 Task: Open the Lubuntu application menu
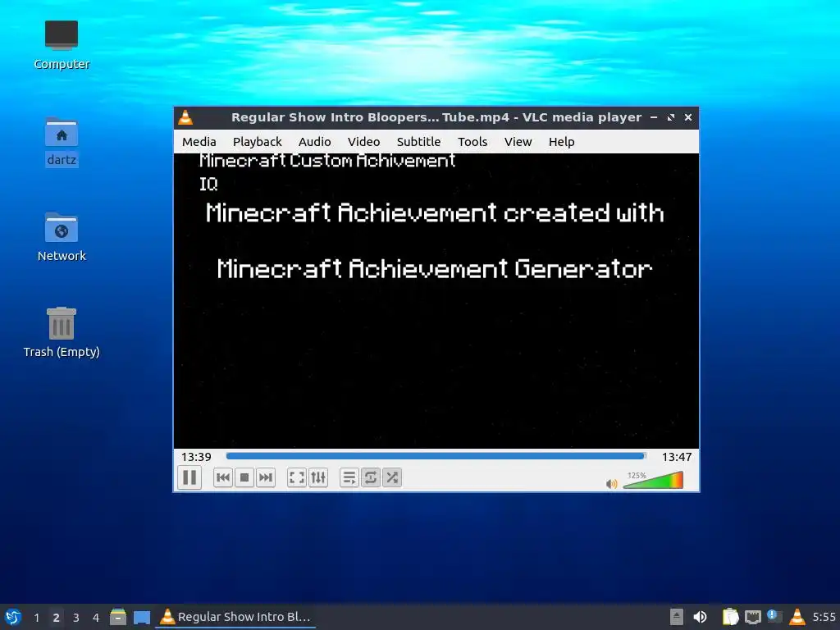[13, 617]
